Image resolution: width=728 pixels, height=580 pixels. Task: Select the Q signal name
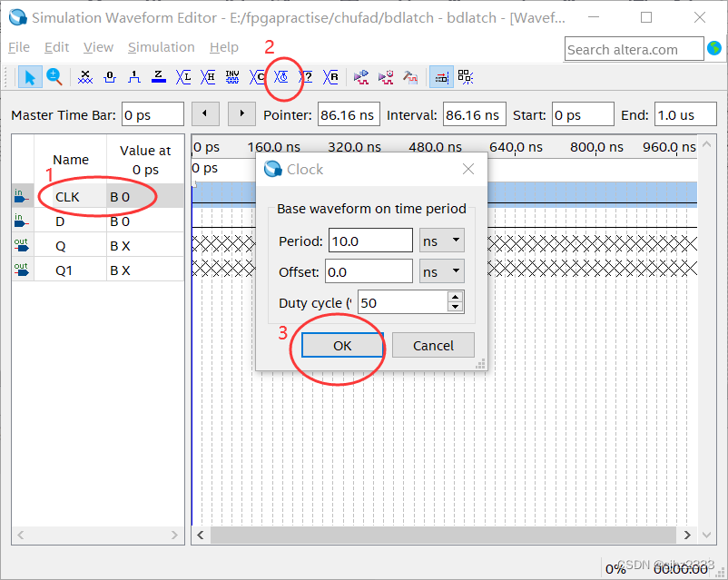click(60, 246)
